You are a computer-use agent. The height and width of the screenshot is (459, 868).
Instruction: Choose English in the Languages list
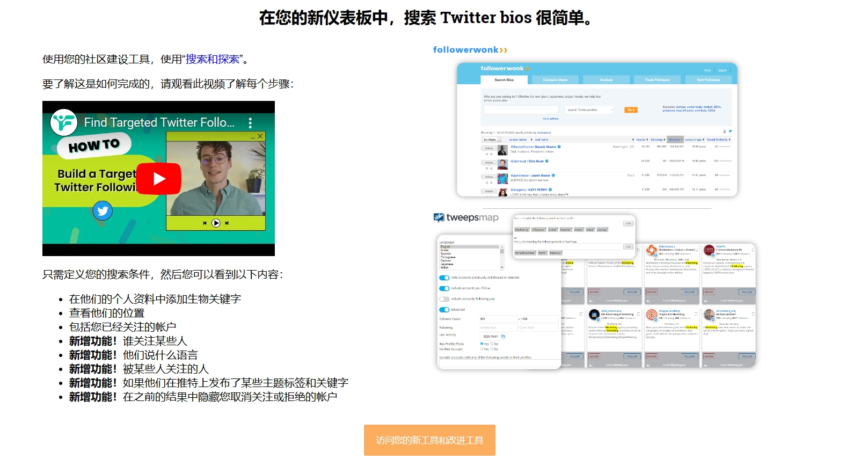point(470,247)
